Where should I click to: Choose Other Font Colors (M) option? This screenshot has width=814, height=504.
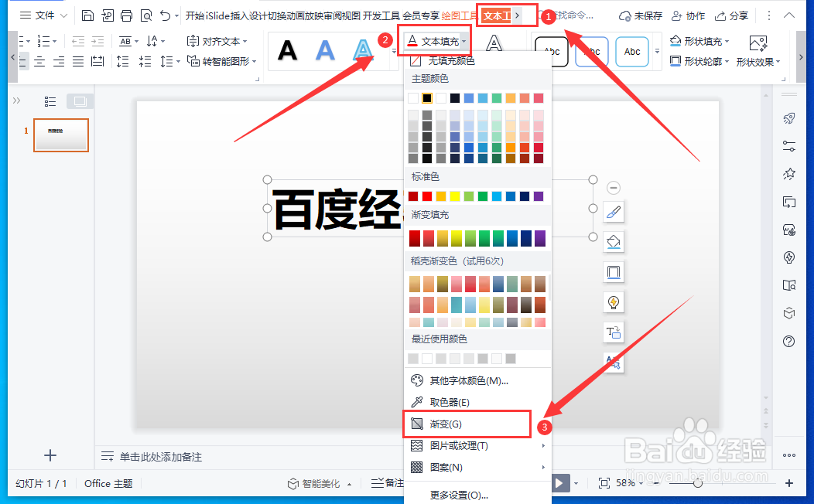[x=477, y=380]
